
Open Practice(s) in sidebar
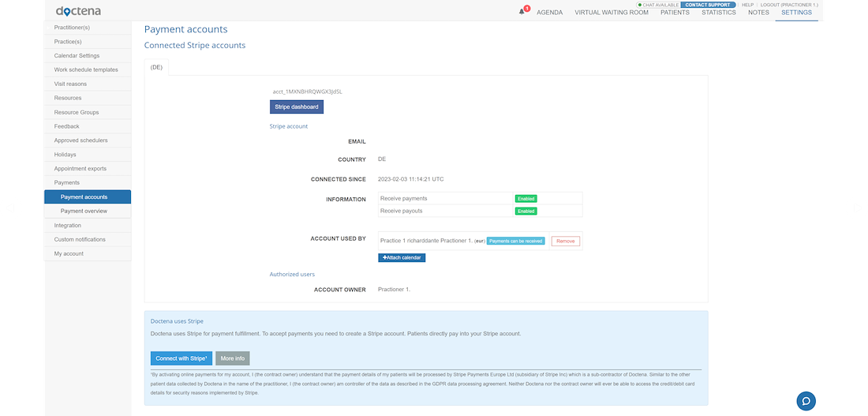point(88,42)
